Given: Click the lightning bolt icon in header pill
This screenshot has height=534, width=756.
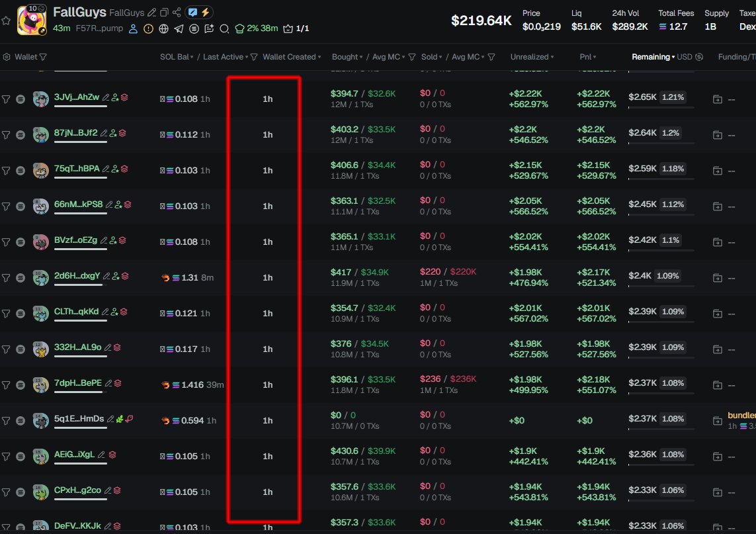Looking at the screenshot, I should pos(206,13).
